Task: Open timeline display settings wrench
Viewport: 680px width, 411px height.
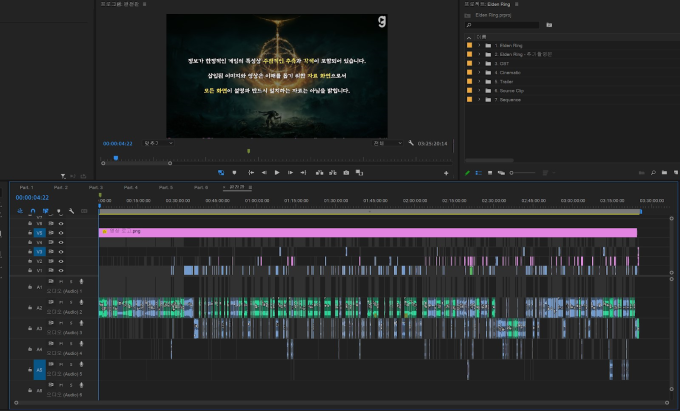Action: point(72,211)
